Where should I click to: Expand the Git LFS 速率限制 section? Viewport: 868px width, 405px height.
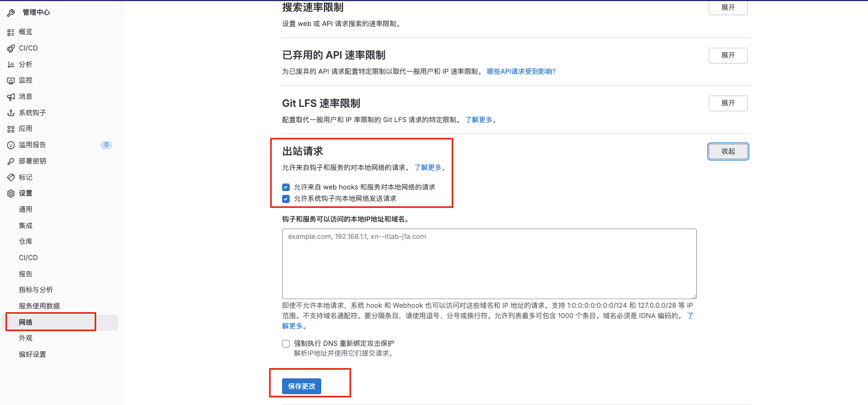pyautogui.click(x=728, y=103)
